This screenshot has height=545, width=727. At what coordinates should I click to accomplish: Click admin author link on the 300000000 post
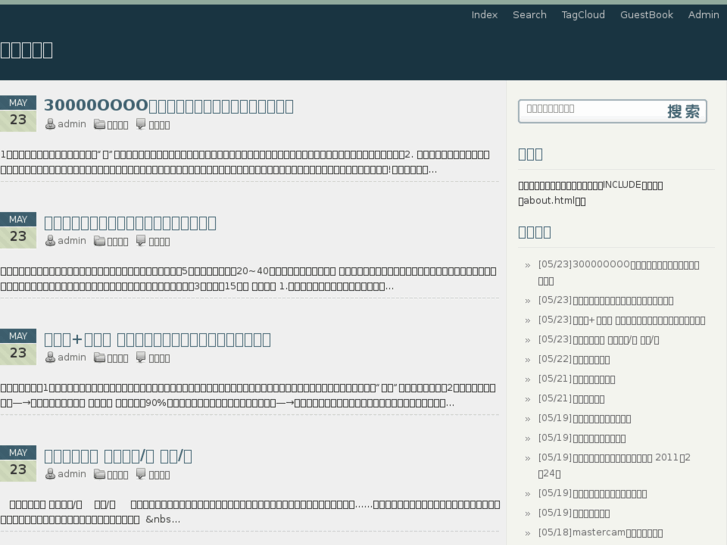71,124
